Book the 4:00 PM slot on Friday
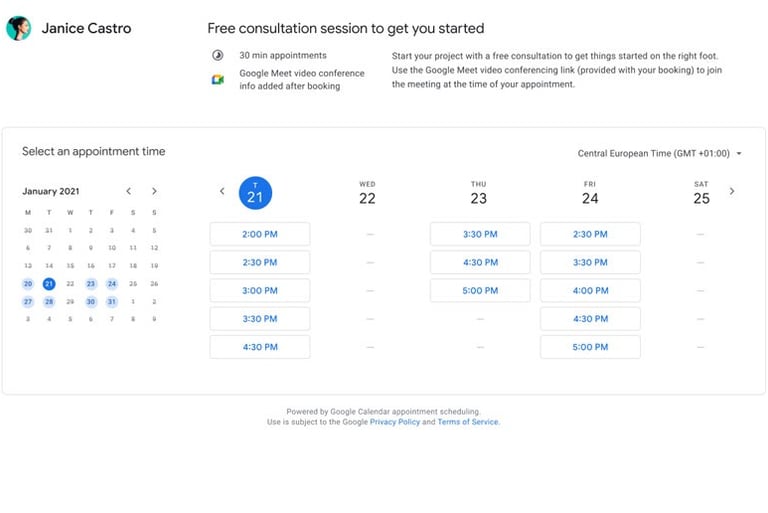Image resolution: width=768 pixels, height=513 pixels. (x=590, y=291)
